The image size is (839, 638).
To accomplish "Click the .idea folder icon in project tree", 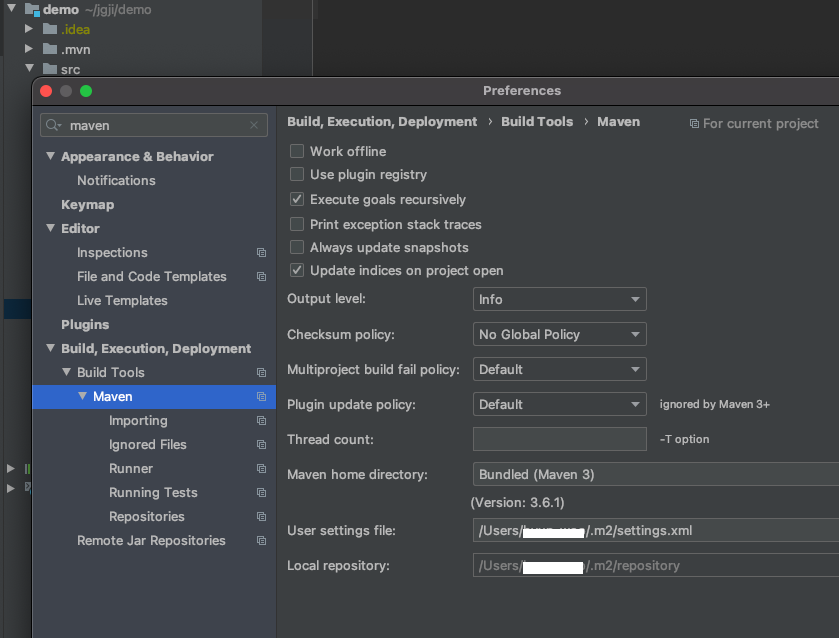I will click(x=50, y=29).
